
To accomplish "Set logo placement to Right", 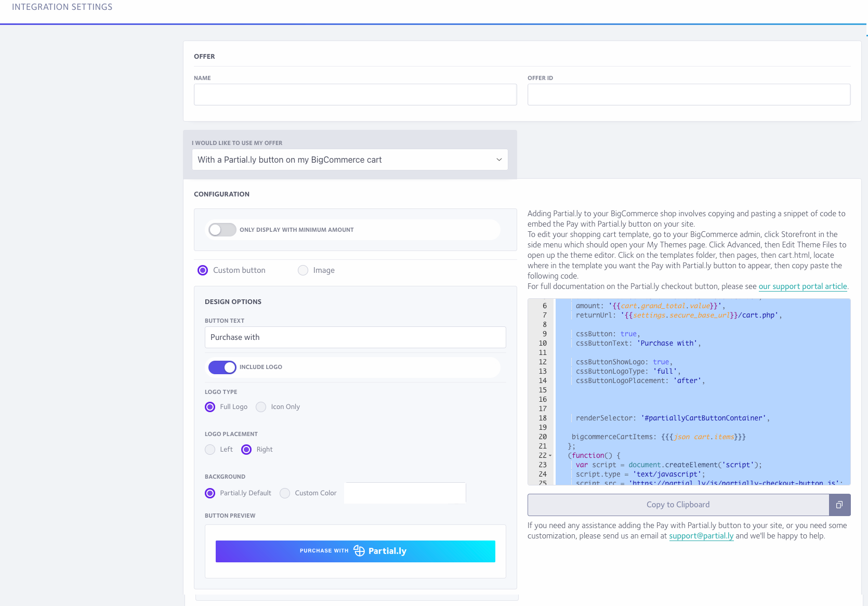I will coord(246,450).
